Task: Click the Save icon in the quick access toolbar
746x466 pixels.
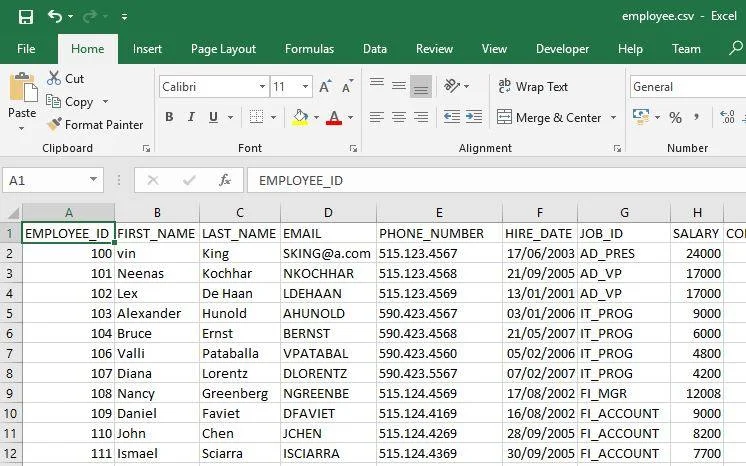Action: [x=26, y=17]
